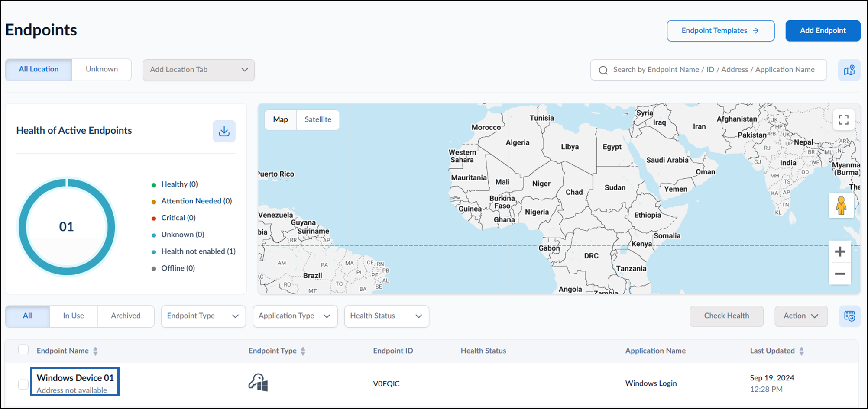Click the Critical (0) legend item

click(173, 218)
